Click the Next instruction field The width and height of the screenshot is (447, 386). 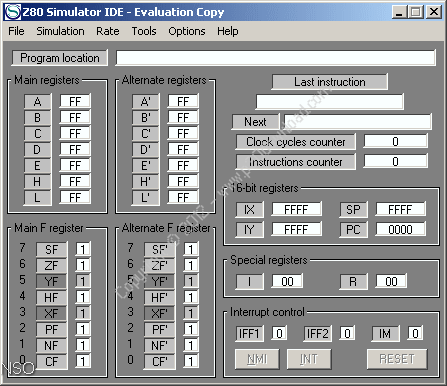[x=358, y=122]
